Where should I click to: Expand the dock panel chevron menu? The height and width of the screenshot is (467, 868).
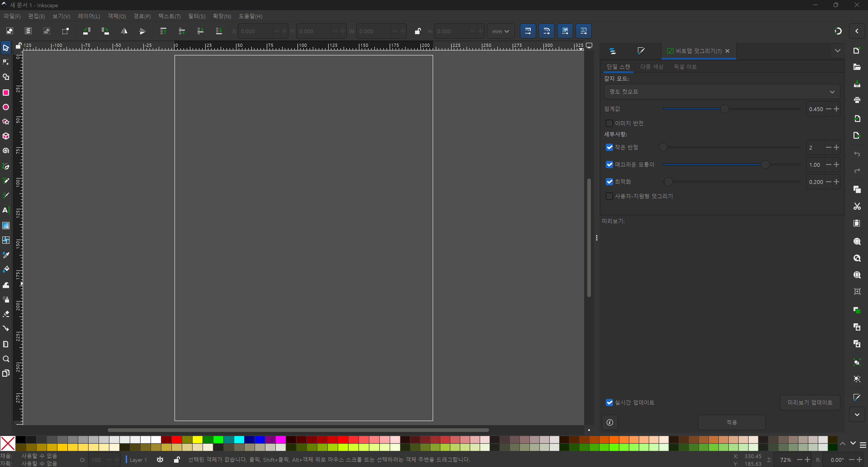tap(838, 51)
